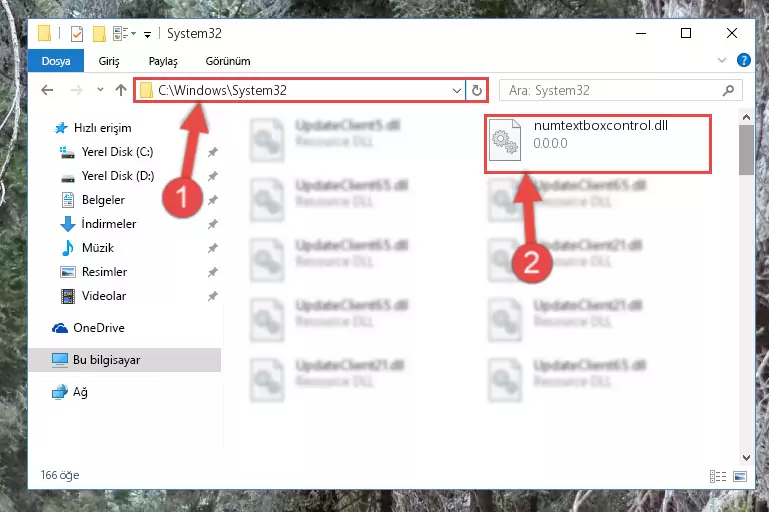Expand the ribbon with the chevron

click(x=722, y=60)
